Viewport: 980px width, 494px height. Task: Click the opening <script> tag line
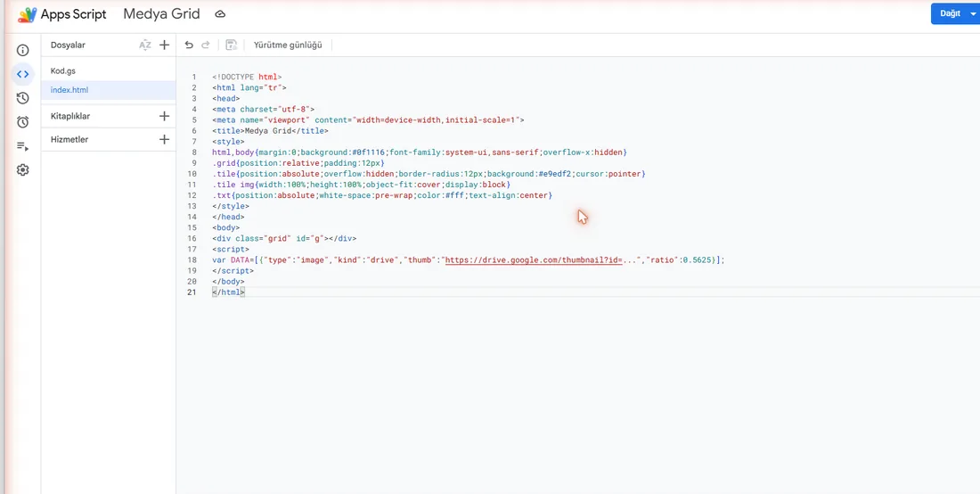click(x=231, y=250)
